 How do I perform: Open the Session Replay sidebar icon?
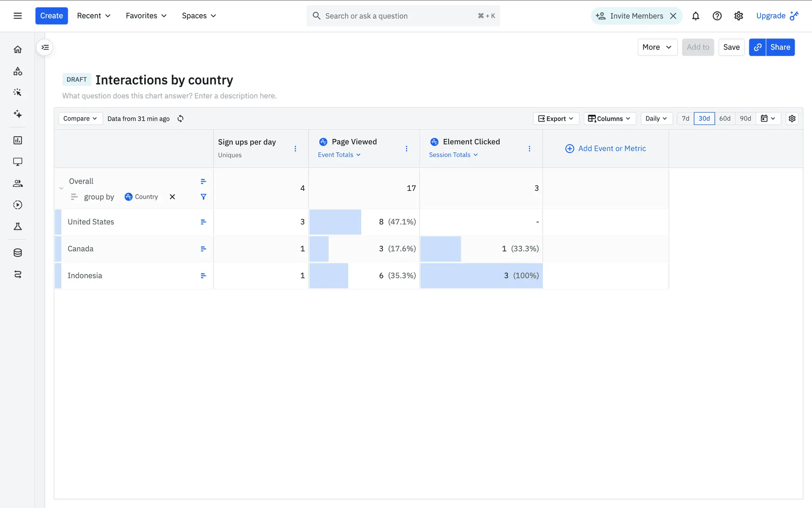click(18, 205)
